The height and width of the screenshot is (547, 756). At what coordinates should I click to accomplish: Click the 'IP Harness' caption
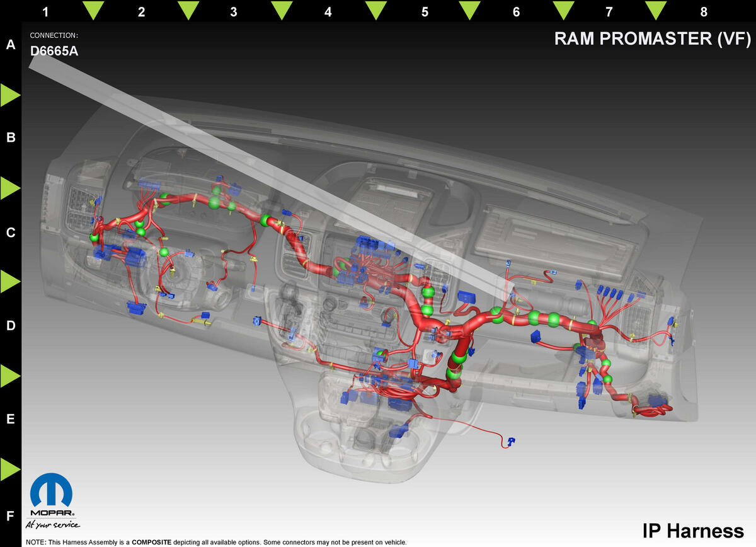coord(693,530)
